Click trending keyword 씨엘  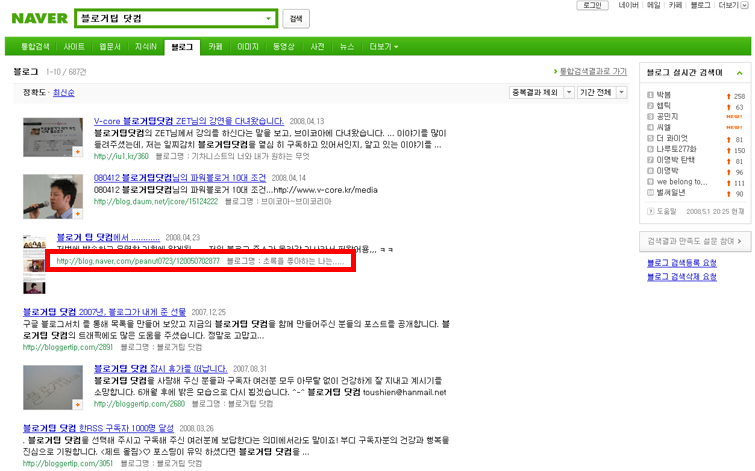tap(664, 127)
